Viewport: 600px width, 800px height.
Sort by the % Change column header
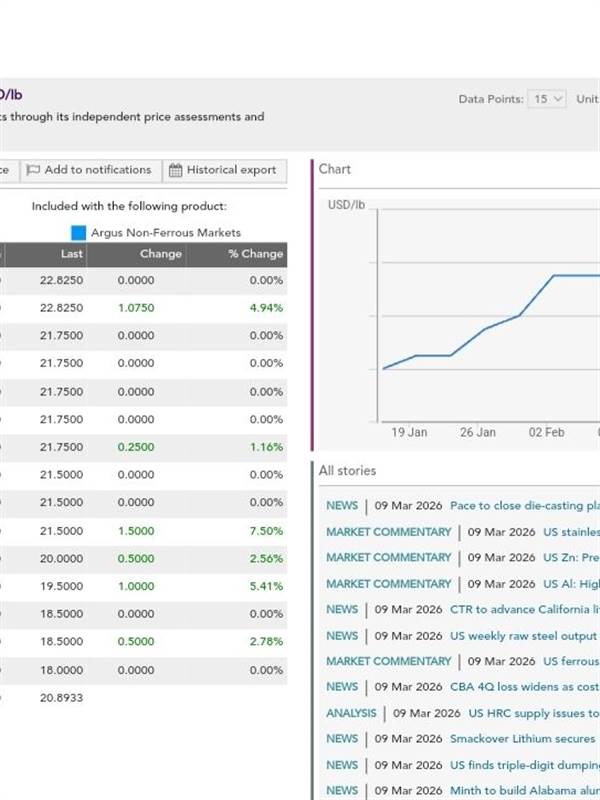point(255,254)
